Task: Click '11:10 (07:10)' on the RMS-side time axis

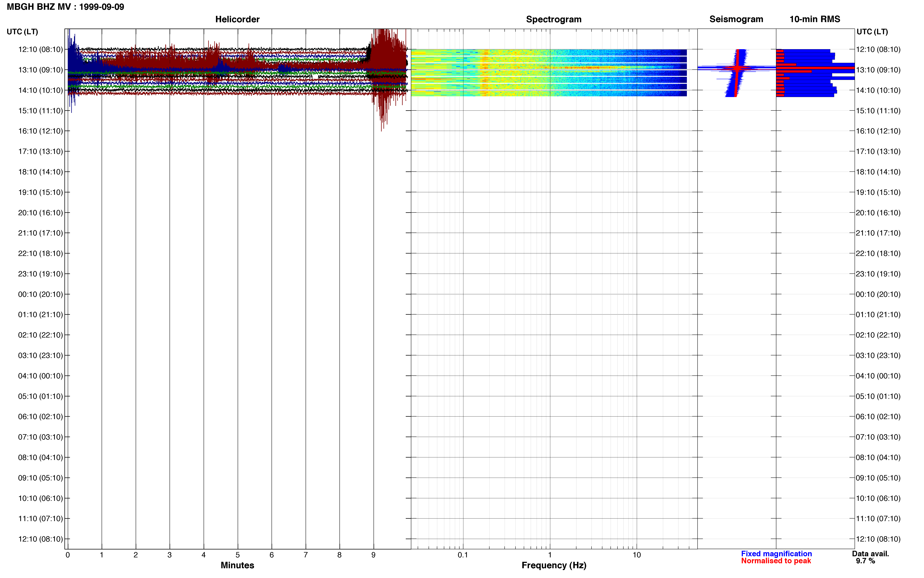Action: click(x=878, y=519)
